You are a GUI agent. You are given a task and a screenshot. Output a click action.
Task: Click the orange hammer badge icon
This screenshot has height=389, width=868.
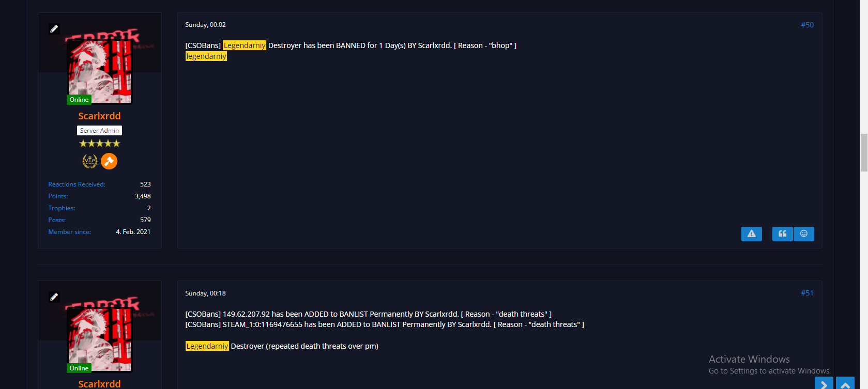[x=109, y=161]
